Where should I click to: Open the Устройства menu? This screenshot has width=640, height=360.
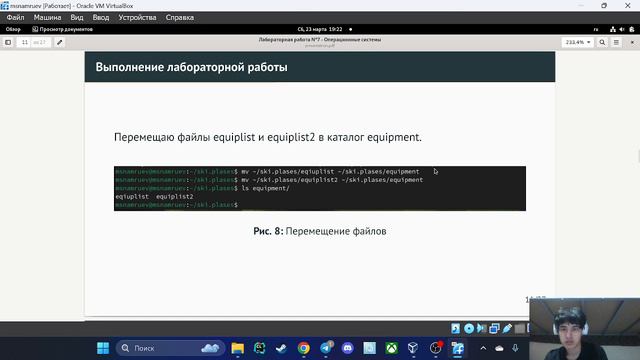click(x=137, y=18)
